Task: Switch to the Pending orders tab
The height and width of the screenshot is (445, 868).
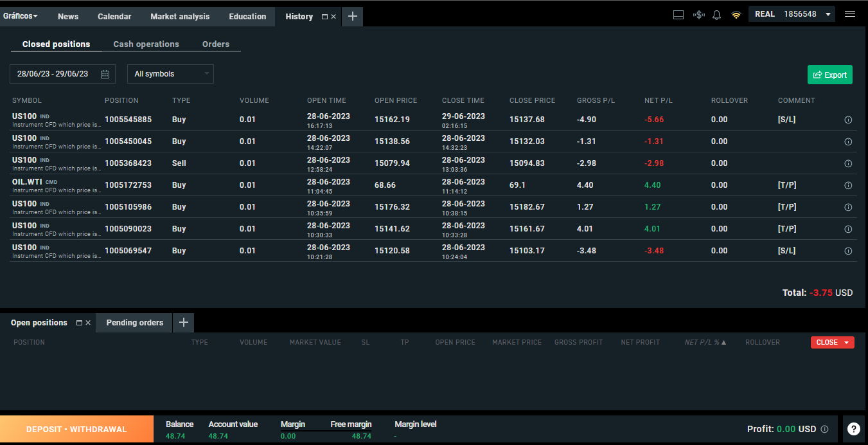Action: coord(135,323)
